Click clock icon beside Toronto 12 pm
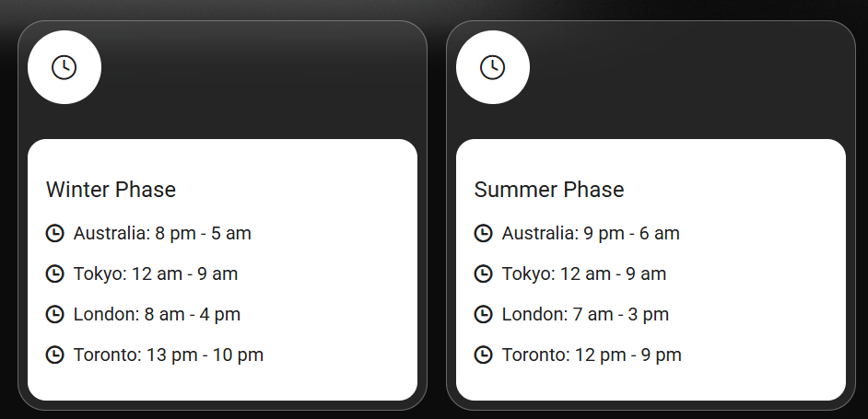The width and height of the screenshot is (868, 419). click(483, 355)
